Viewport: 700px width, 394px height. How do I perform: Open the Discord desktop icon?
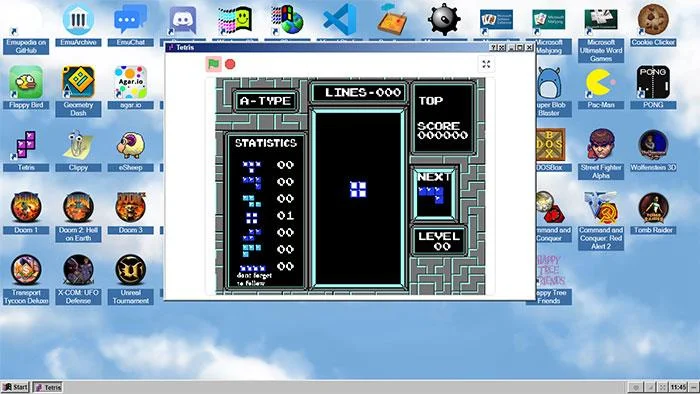pos(183,21)
